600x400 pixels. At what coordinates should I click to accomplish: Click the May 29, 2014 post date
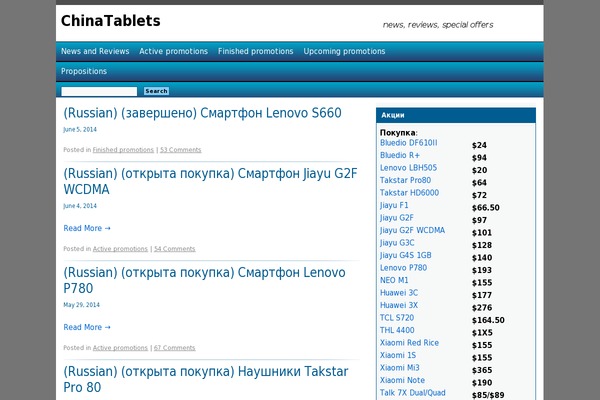82,305
